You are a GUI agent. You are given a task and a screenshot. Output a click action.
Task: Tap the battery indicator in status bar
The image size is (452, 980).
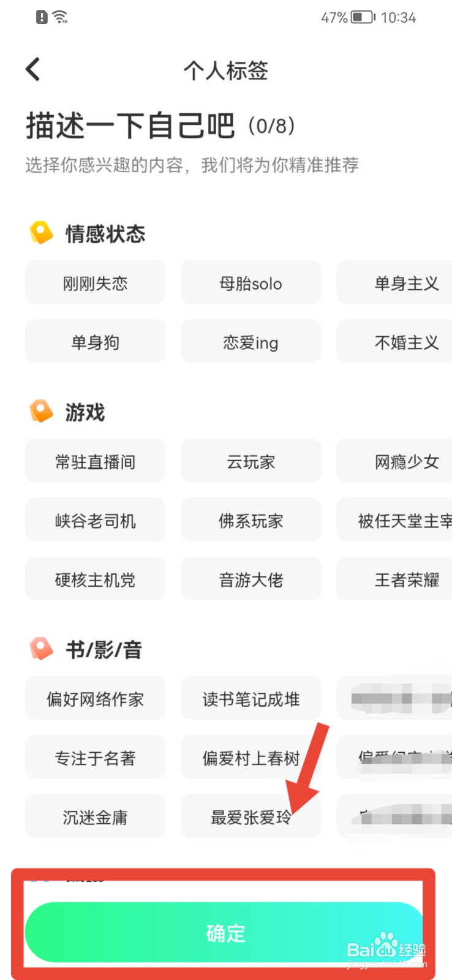click(x=363, y=17)
